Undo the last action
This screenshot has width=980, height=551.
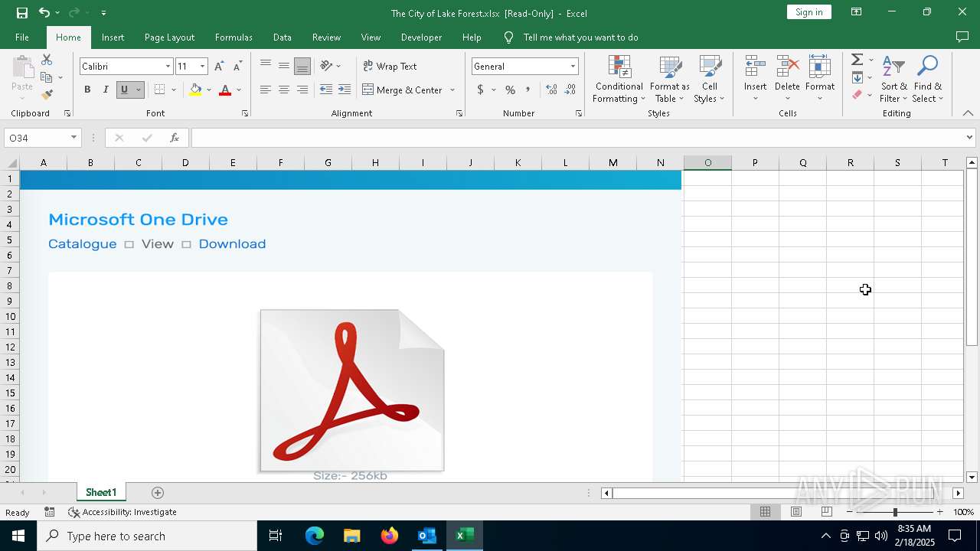[44, 12]
